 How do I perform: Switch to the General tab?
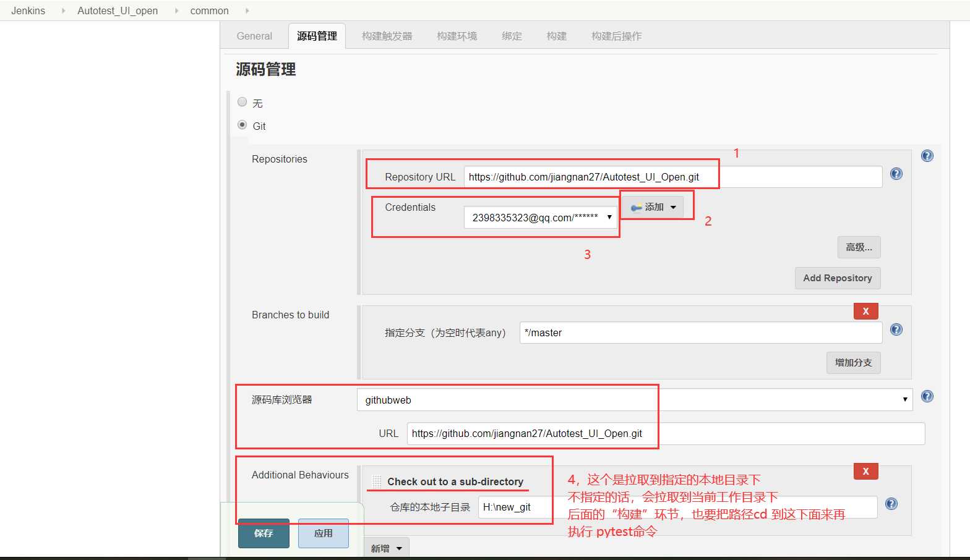click(x=254, y=36)
